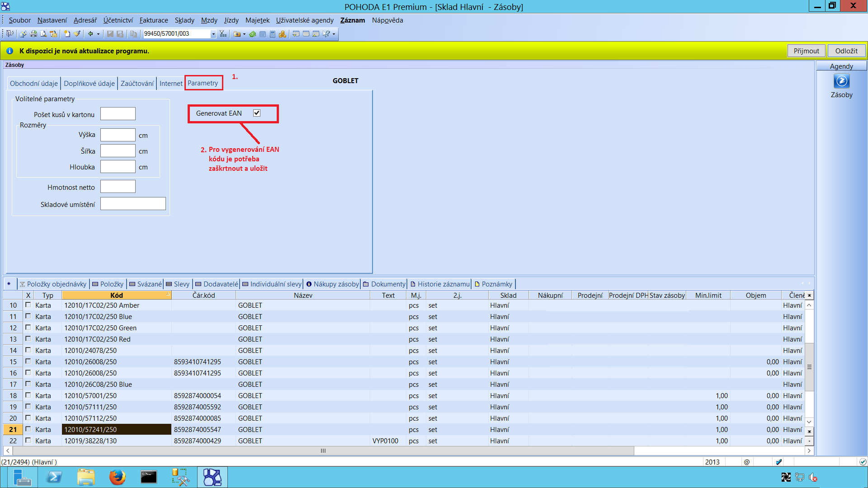Image resolution: width=868 pixels, height=488 pixels.
Task: Open the Zásoby agenda icon in the Agendy panel
Action: [x=841, y=81]
